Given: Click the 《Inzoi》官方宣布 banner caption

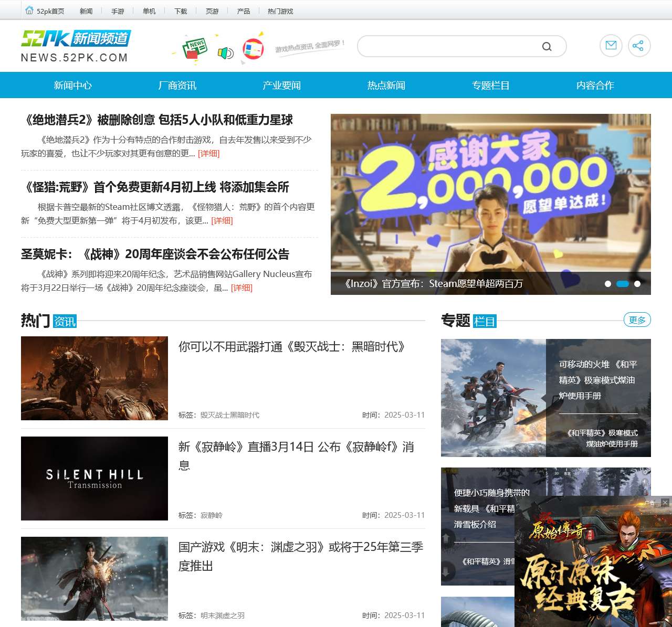Looking at the screenshot, I should click(433, 284).
